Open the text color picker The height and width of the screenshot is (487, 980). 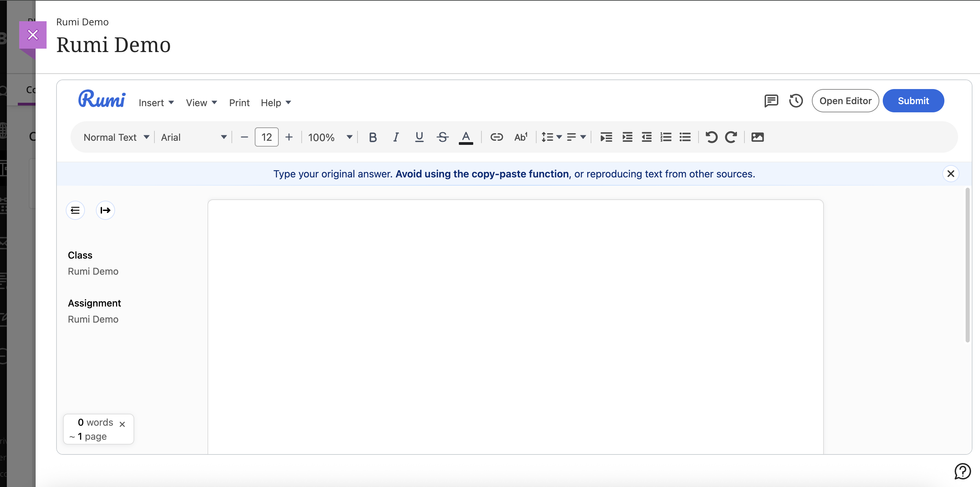pos(466,137)
